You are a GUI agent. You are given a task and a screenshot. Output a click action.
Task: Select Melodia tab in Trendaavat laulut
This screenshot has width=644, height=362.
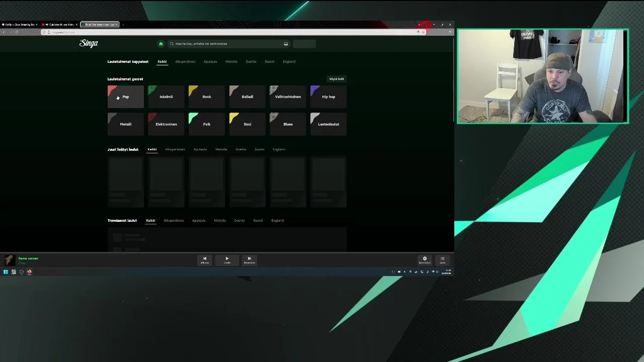[x=220, y=220]
